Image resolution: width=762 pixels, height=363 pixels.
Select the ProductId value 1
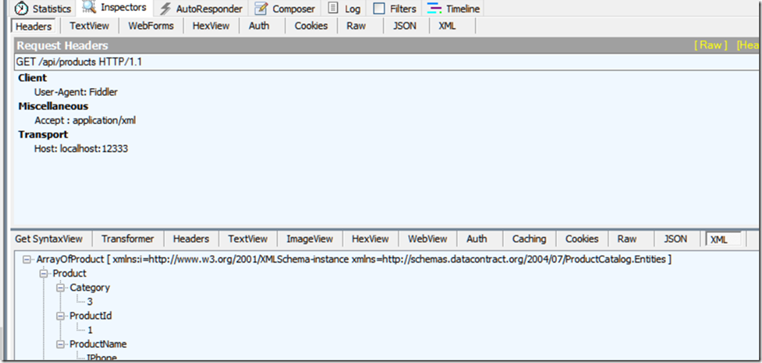[90, 330]
